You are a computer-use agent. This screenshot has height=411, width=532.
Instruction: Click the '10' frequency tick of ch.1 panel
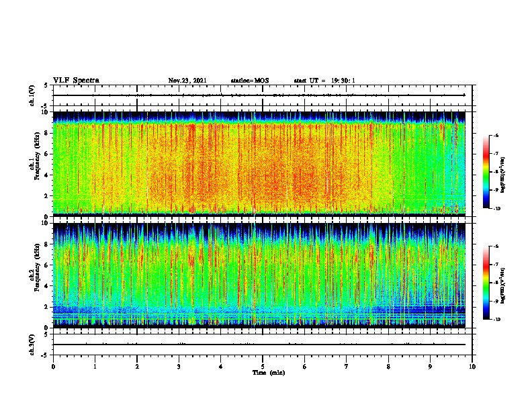click(x=45, y=112)
